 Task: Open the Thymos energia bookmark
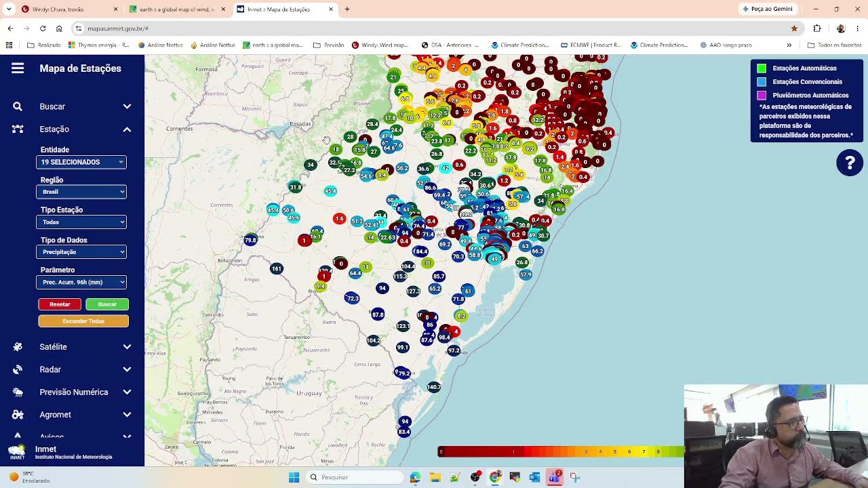(99, 45)
